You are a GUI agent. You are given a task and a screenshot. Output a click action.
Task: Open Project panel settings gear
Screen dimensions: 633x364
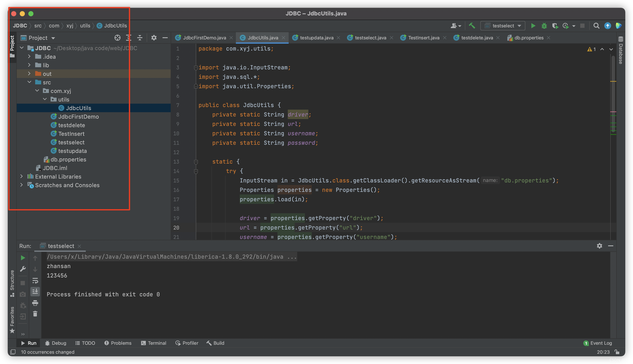(x=154, y=38)
